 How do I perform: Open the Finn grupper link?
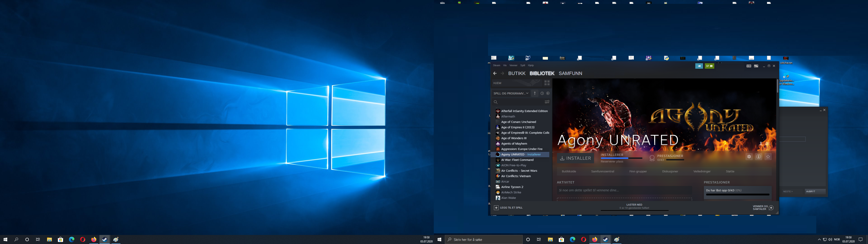coord(638,171)
